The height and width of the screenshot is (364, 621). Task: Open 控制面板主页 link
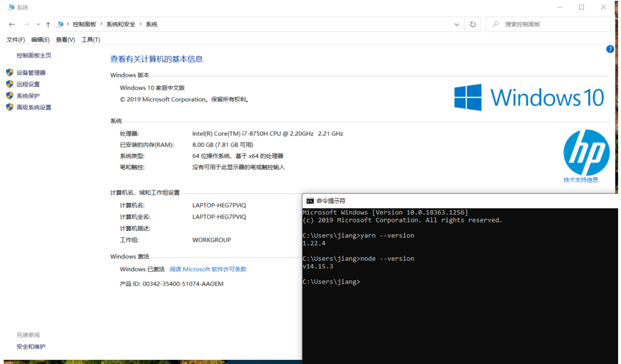(34, 55)
